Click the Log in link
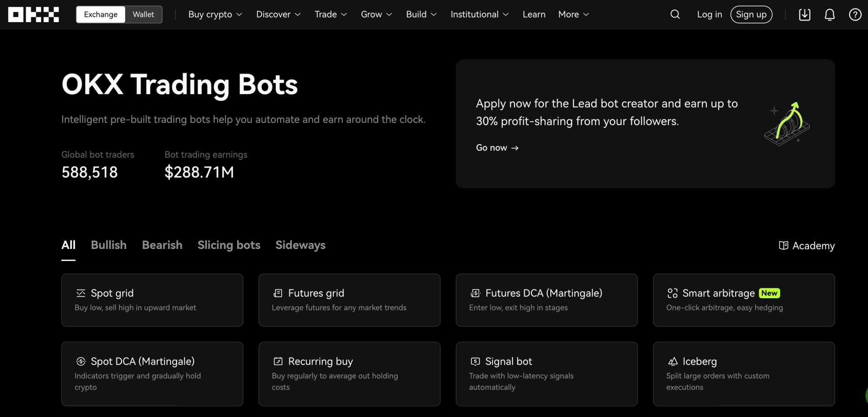Image resolution: width=868 pixels, height=417 pixels. pyautogui.click(x=709, y=14)
